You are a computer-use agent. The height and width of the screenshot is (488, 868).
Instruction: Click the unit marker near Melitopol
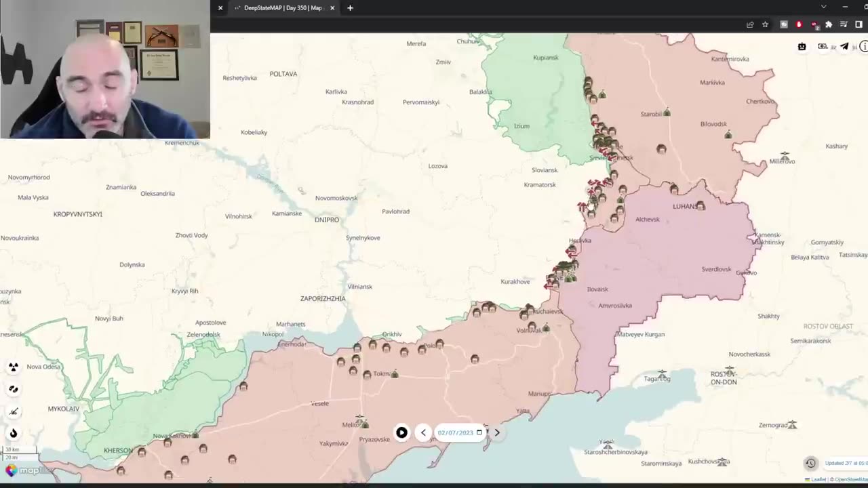pyautogui.click(x=365, y=425)
